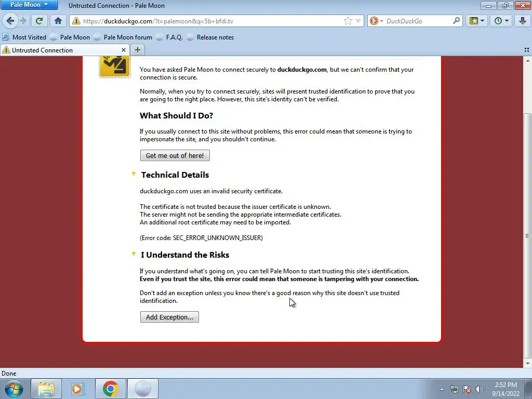Open the history clock menu button
532x399 pixels.
(501, 21)
